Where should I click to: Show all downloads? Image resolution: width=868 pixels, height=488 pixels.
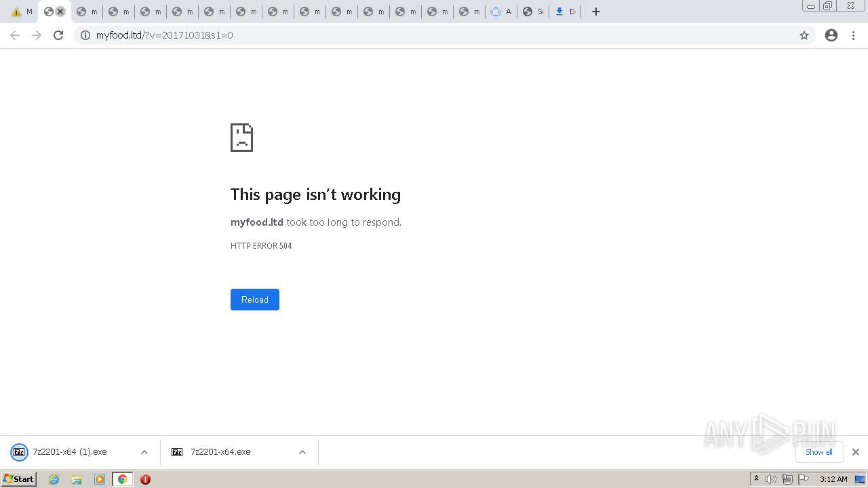[819, 452]
